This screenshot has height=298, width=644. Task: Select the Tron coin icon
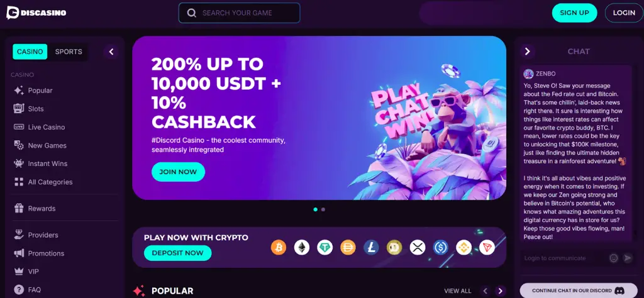487,248
